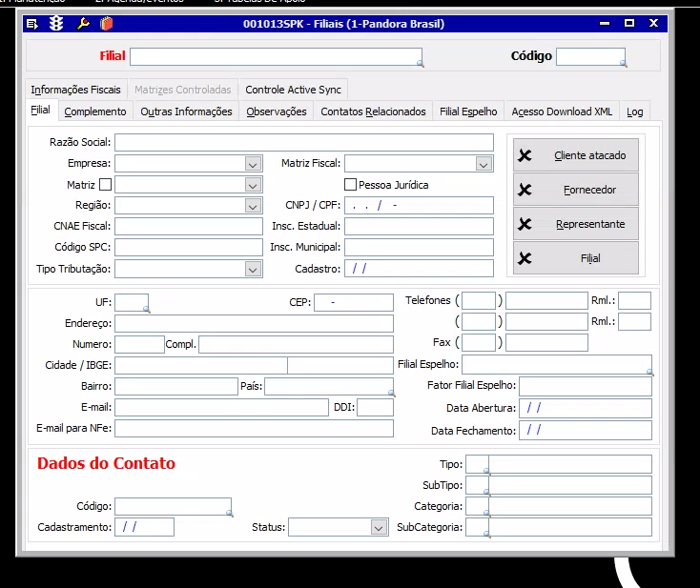This screenshot has width=700, height=588.
Task: Open the wrench tool icon
Action: [83, 23]
